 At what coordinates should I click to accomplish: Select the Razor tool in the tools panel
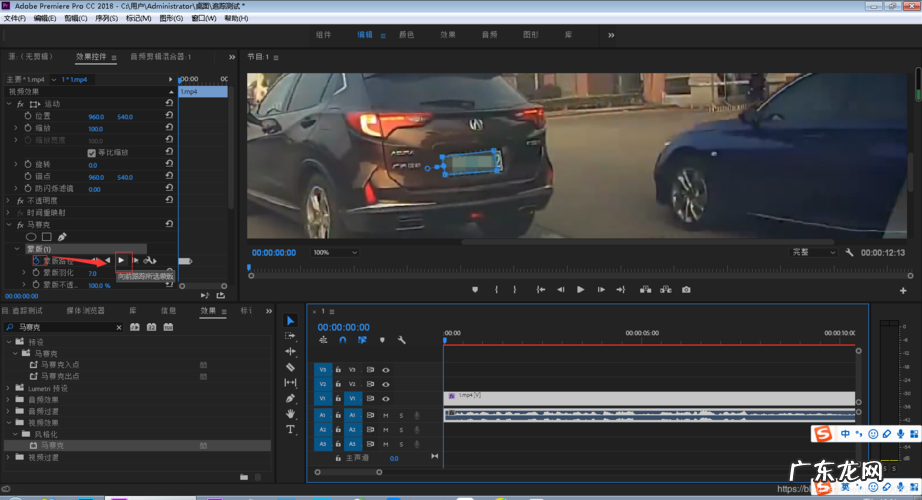click(x=291, y=367)
